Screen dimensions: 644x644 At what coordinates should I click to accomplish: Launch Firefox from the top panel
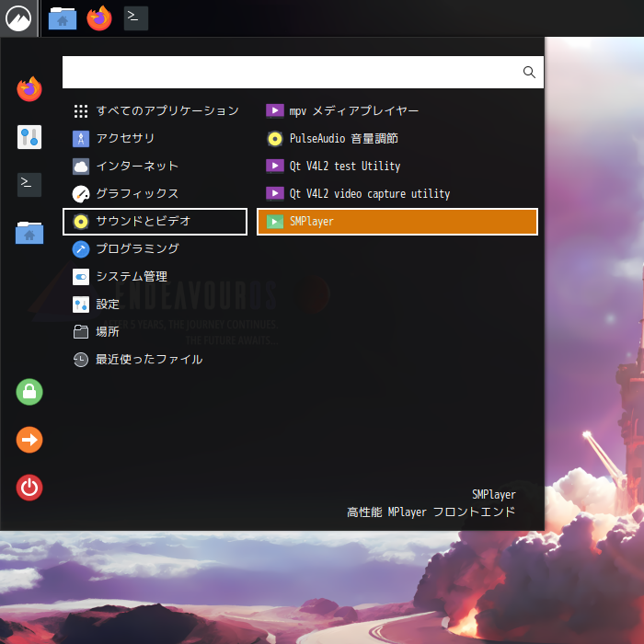pos(99,18)
